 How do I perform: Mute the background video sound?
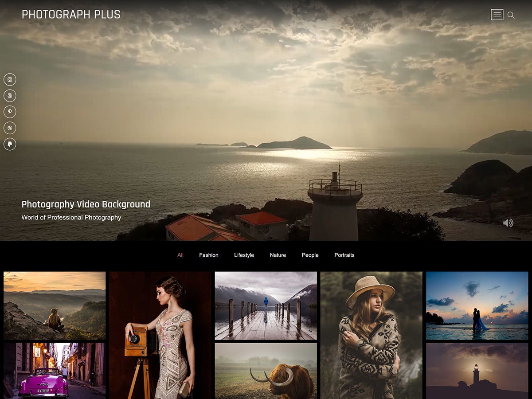(508, 223)
